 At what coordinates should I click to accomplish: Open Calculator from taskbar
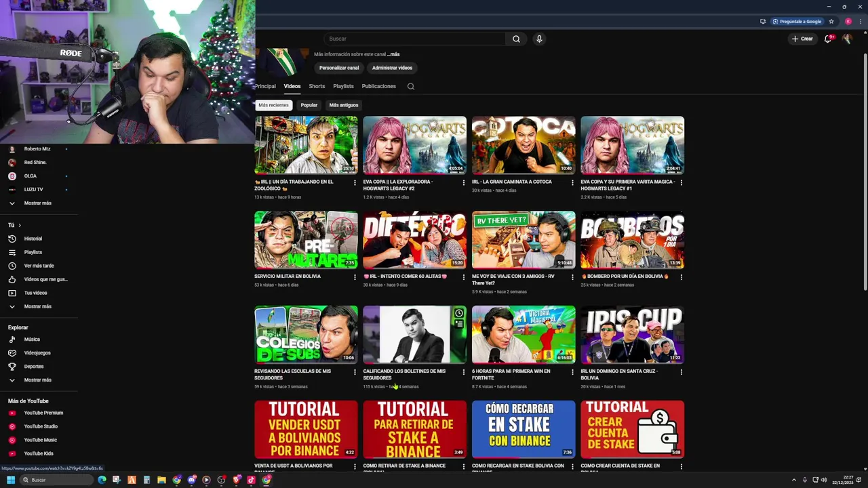click(146, 480)
